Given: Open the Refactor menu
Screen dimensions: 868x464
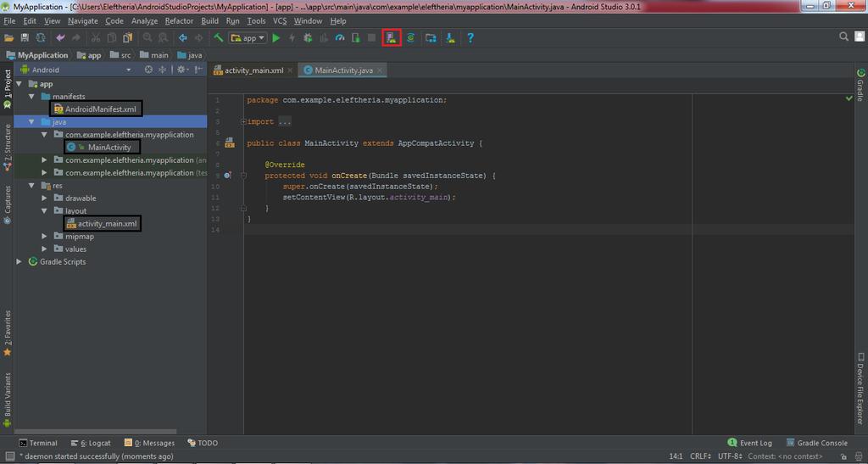Looking at the screenshot, I should tap(179, 21).
